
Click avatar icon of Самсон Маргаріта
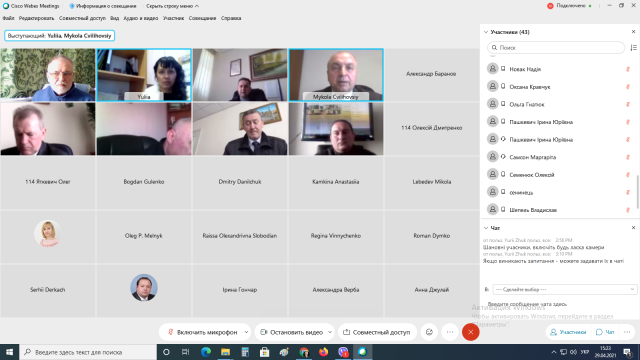(x=493, y=157)
